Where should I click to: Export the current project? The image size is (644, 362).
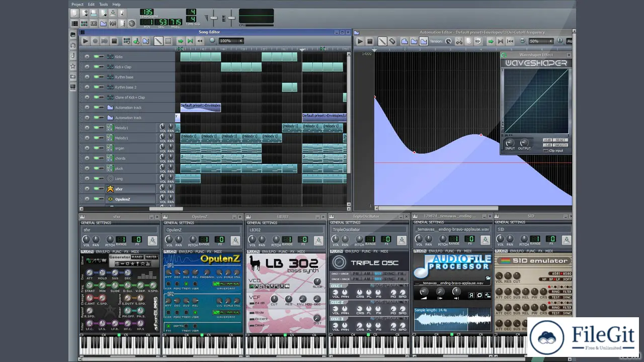point(122,13)
